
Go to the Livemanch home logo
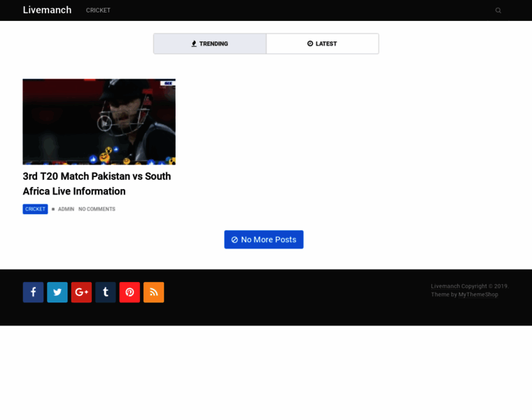pyautogui.click(x=47, y=10)
